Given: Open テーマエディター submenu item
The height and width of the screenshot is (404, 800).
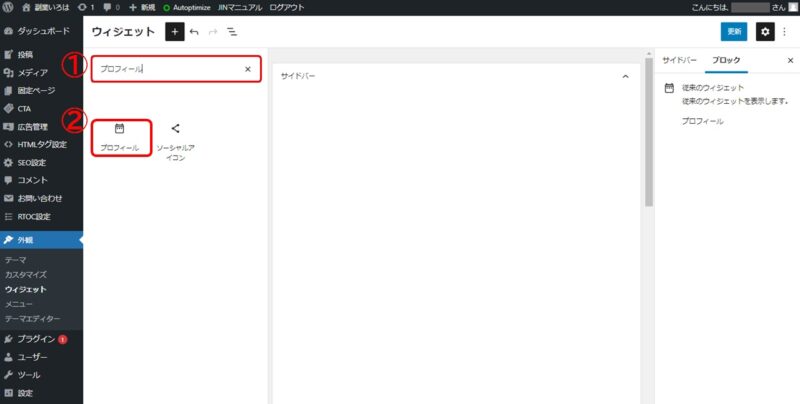Looking at the screenshot, I should [33, 319].
